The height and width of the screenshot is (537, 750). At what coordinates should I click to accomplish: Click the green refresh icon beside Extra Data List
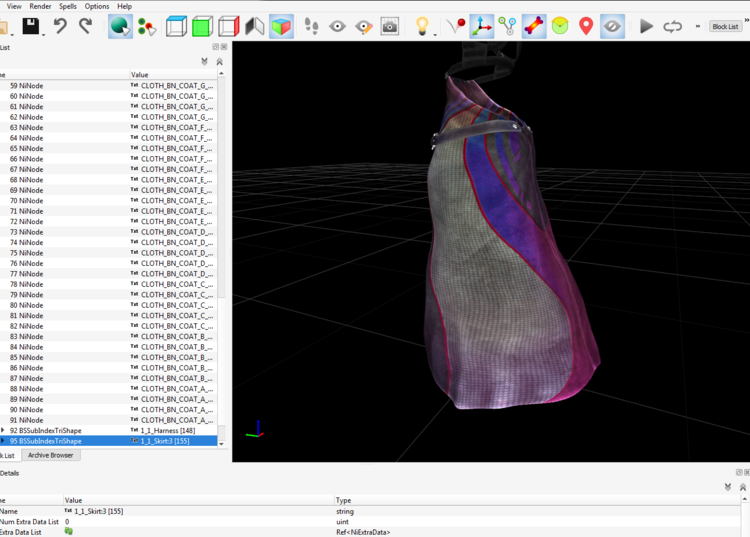pyautogui.click(x=68, y=531)
